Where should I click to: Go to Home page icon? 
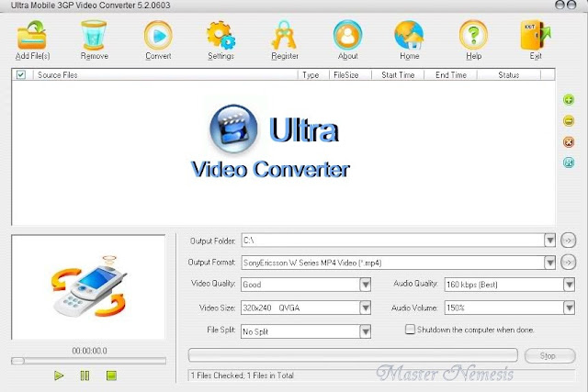tap(409, 35)
